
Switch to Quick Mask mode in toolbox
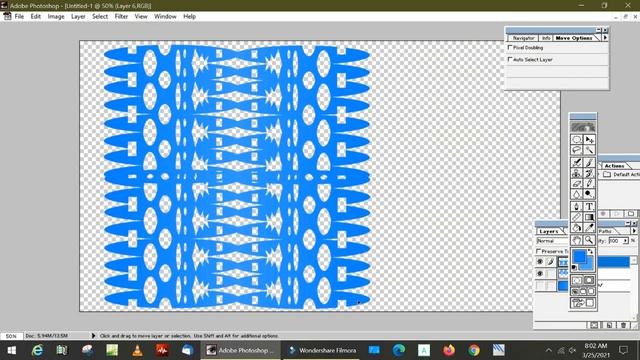click(589, 280)
